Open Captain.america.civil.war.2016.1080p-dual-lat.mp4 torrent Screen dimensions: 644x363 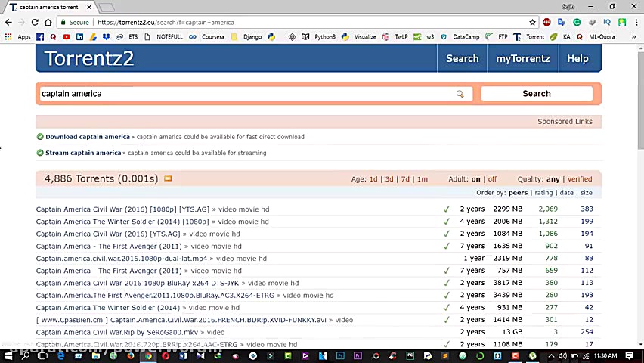point(122,259)
